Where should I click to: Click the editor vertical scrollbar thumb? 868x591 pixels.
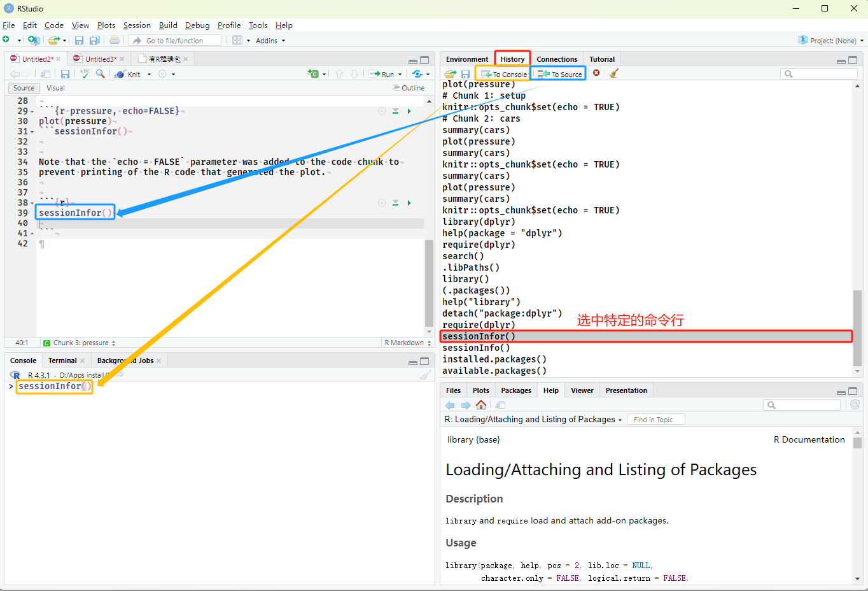pos(429,283)
